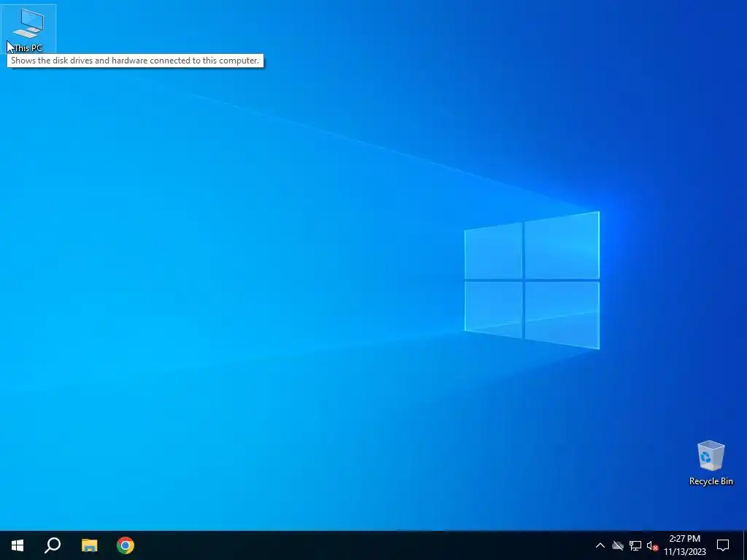This screenshot has height=560, width=747.
Task: Open the Windows Start menu
Action: click(18, 545)
